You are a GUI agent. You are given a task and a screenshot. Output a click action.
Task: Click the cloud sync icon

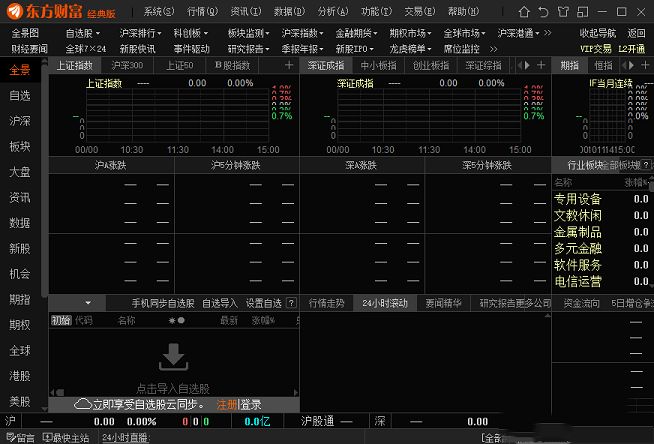click(x=83, y=404)
